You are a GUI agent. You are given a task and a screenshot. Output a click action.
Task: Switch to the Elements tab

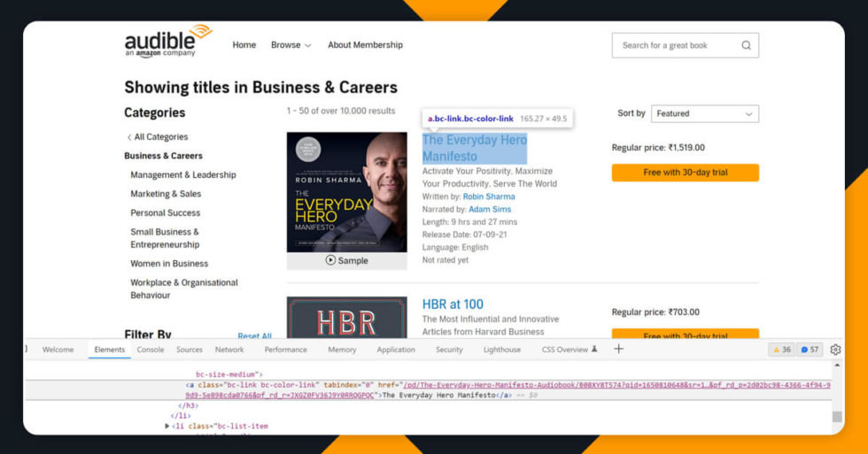[x=110, y=350]
